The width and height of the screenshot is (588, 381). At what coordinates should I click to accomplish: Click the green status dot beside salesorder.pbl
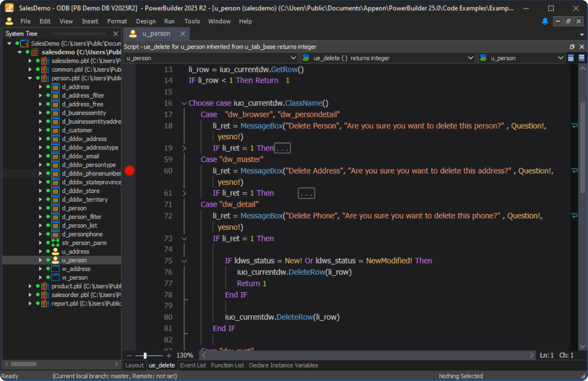[x=38, y=295]
